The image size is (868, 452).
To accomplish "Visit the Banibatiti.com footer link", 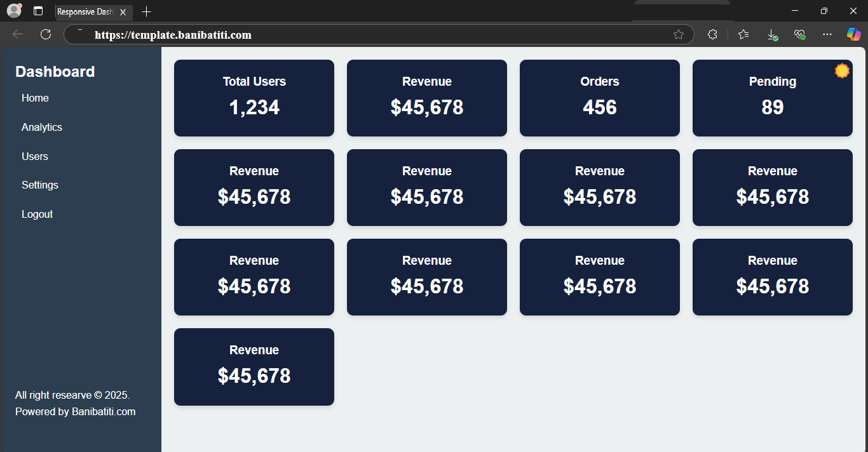I will click(x=103, y=411).
